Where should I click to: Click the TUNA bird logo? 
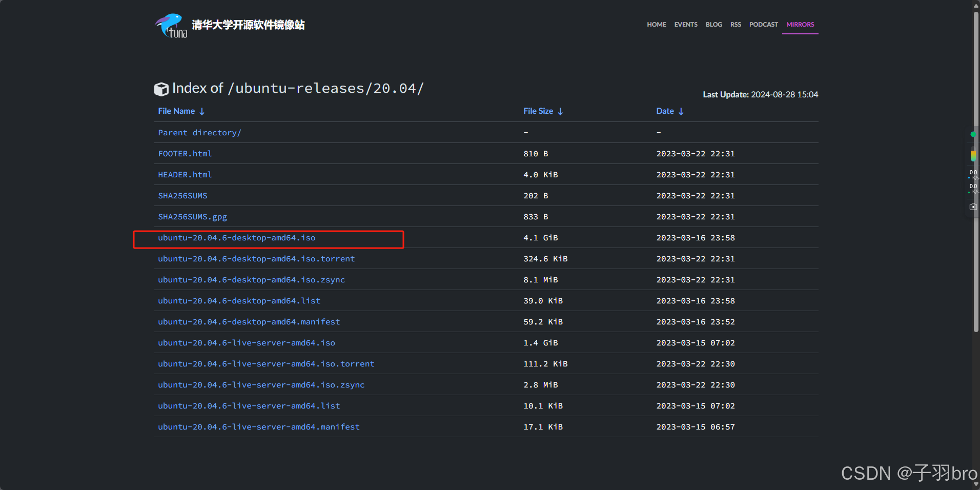point(171,26)
